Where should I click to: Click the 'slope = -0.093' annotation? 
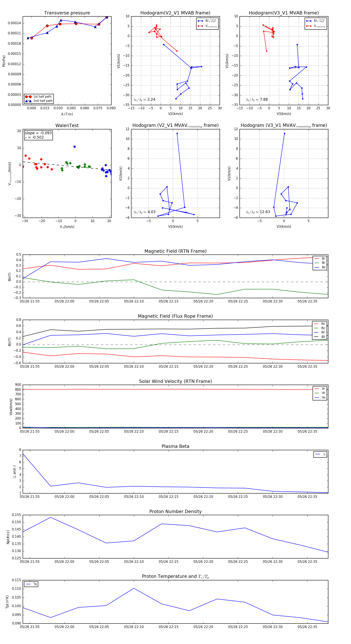pos(38,133)
